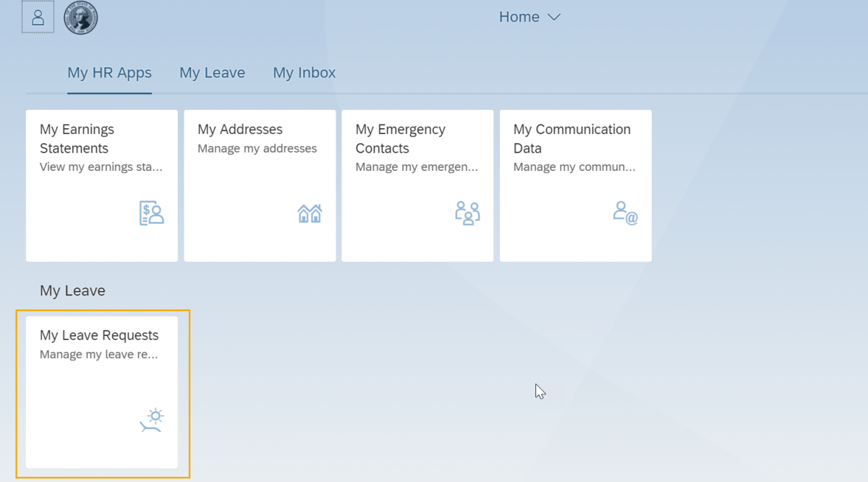Switch to the My HR Apps tab

click(x=109, y=73)
